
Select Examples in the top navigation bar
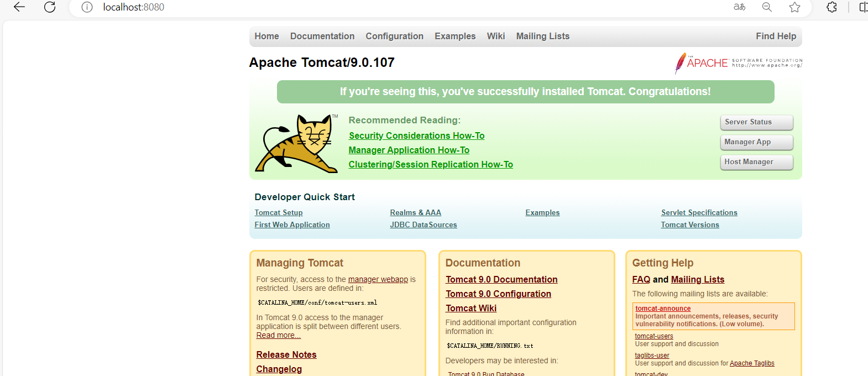tap(455, 36)
